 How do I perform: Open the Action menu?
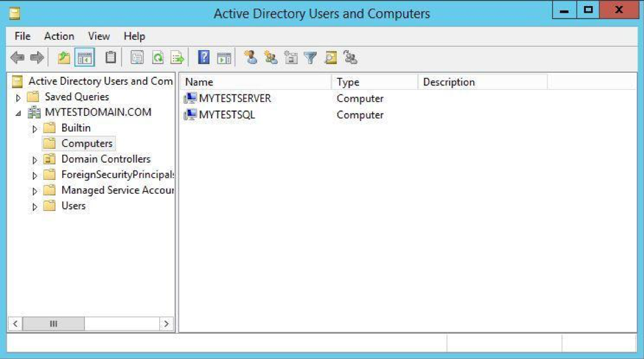coord(59,36)
